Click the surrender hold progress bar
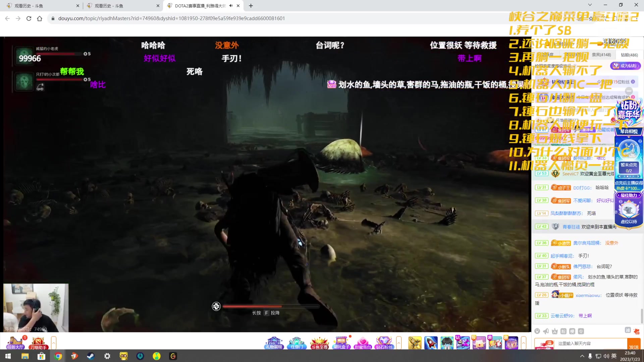The height and width of the screenshot is (362, 644). [271, 306]
